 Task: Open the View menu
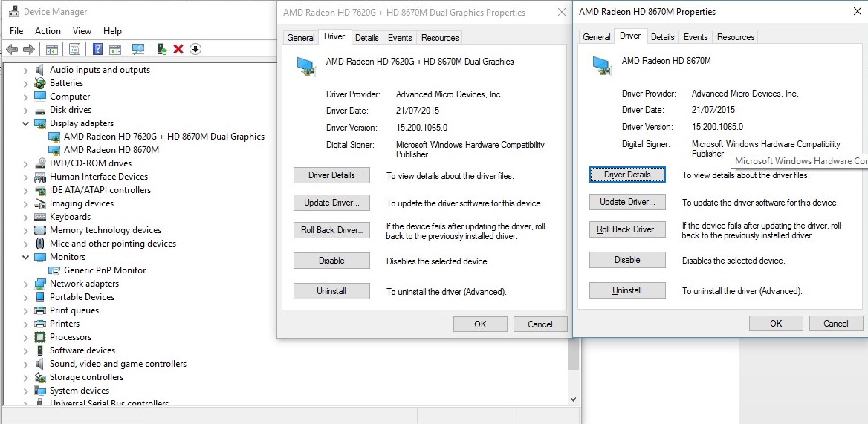tap(82, 31)
